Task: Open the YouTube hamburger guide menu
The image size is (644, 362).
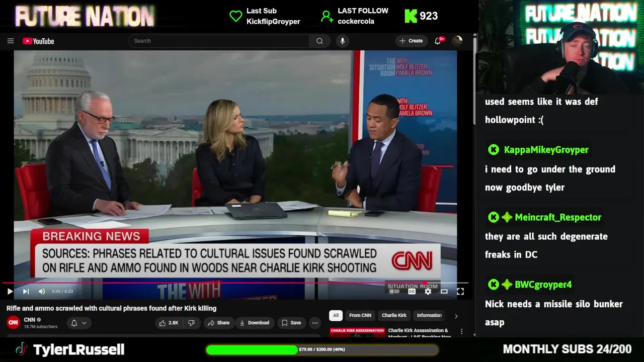Action: click(11, 41)
